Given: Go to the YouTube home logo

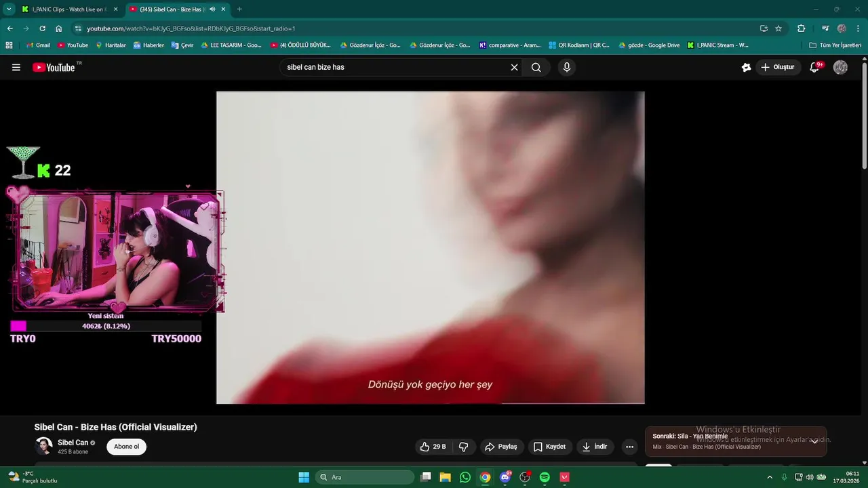Looking at the screenshot, I should click(54, 67).
